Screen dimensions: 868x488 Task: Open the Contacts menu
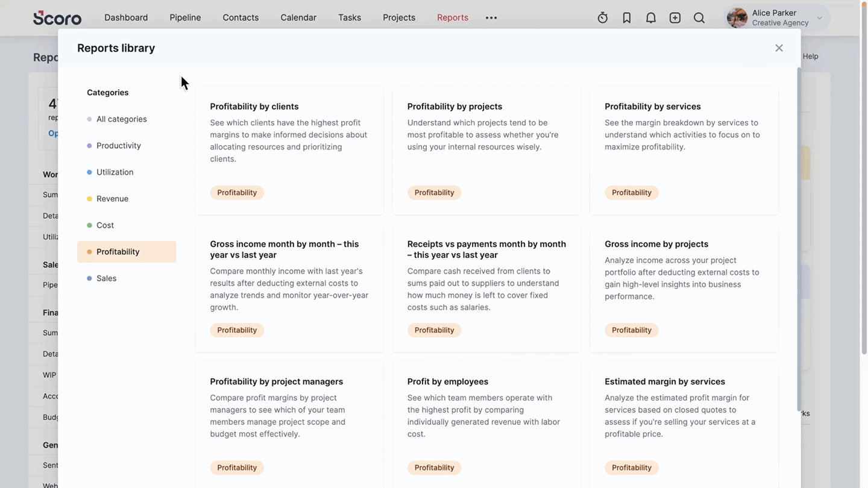241,17
